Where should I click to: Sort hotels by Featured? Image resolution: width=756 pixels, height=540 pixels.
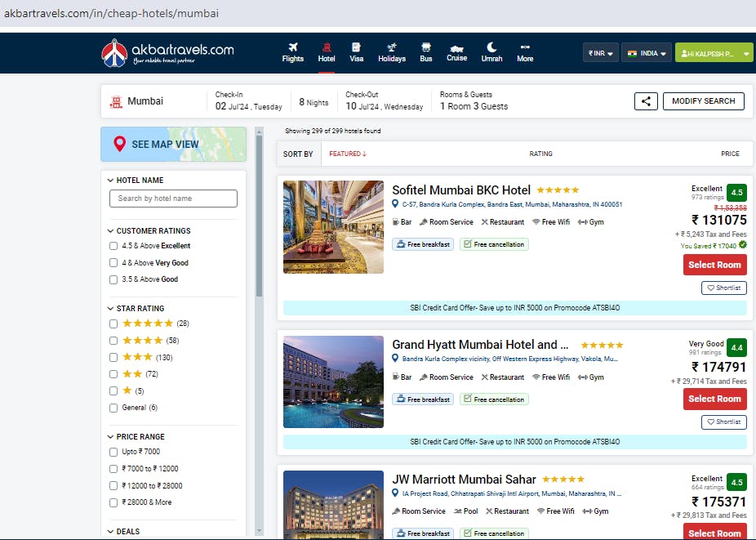[x=348, y=154]
